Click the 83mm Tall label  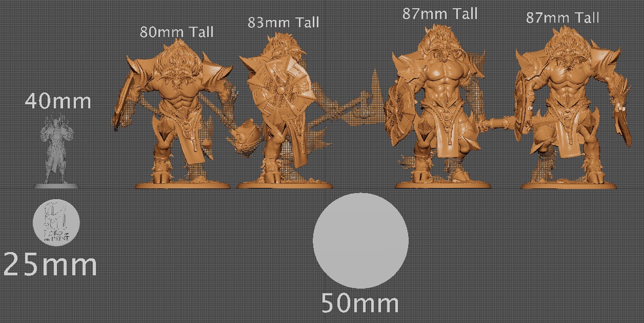pyautogui.click(x=283, y=23)
